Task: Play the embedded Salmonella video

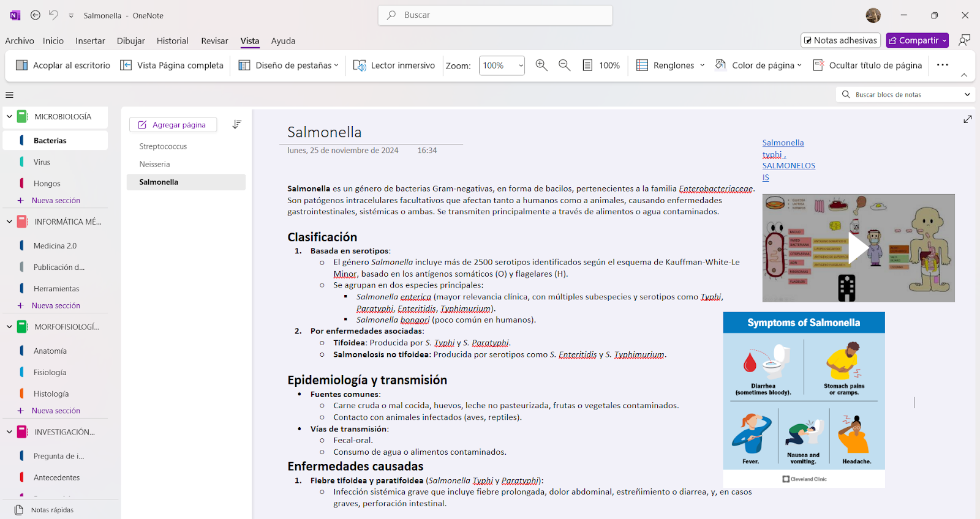Action: pyautogui.click(x=858, y=248)
